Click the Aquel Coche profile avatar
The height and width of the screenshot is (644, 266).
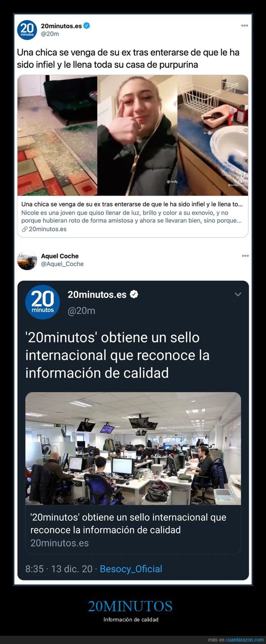tap(27, 260)
